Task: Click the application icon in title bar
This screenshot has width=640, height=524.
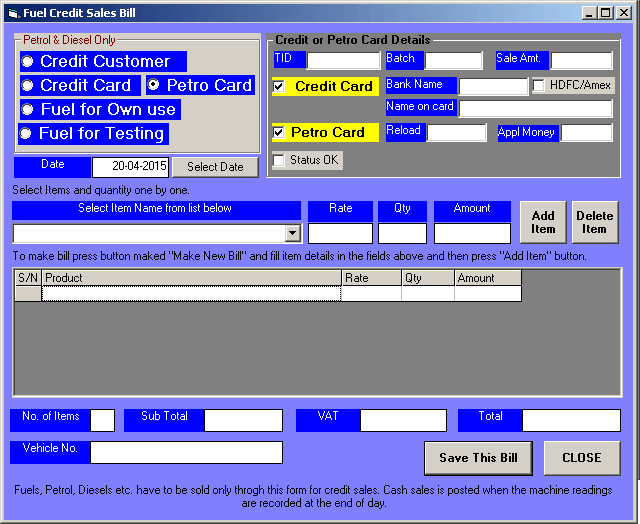Action: point(12,13)
